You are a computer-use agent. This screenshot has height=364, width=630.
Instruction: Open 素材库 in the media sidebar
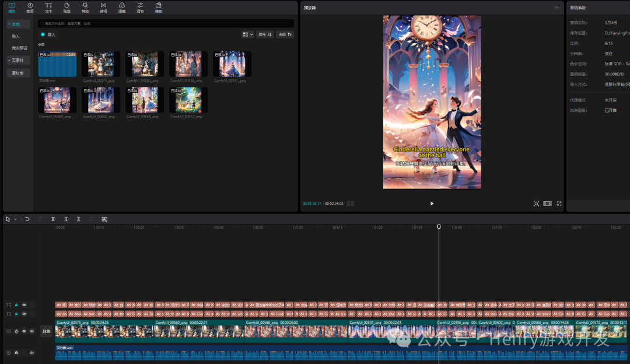pos(18,73)
